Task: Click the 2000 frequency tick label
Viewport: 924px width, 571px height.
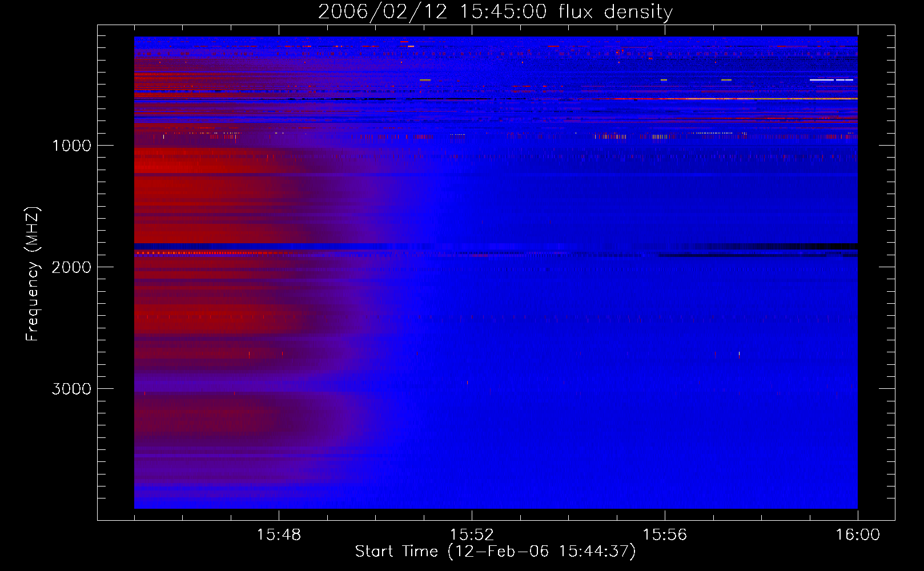Action: (x=71, y=267)
